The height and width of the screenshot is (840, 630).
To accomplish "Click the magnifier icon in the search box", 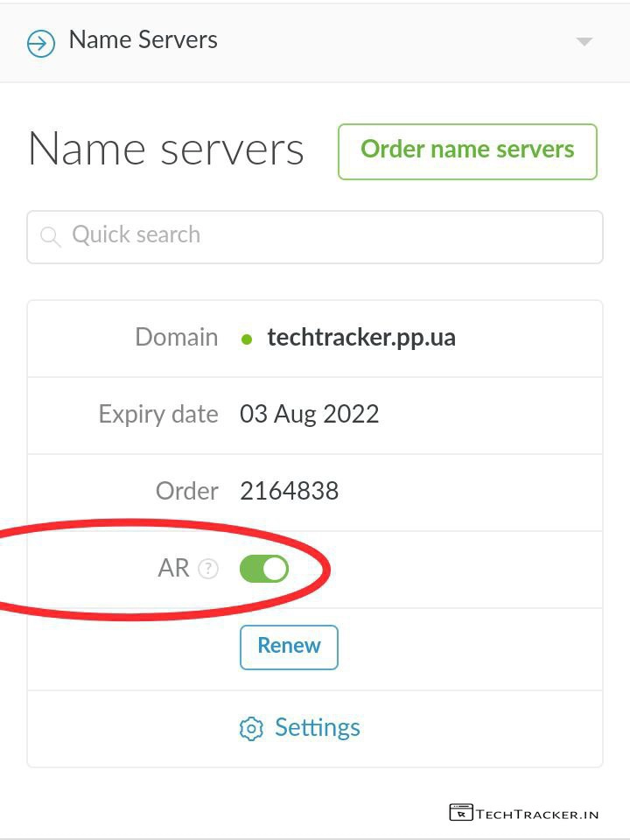I will click(51, 236).
